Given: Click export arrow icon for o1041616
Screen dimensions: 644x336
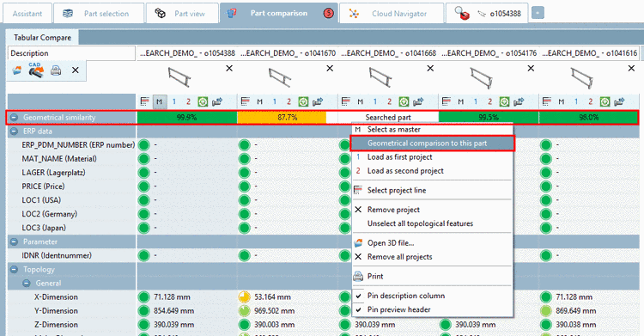Looking at the screenshot, I should point(619,101).
